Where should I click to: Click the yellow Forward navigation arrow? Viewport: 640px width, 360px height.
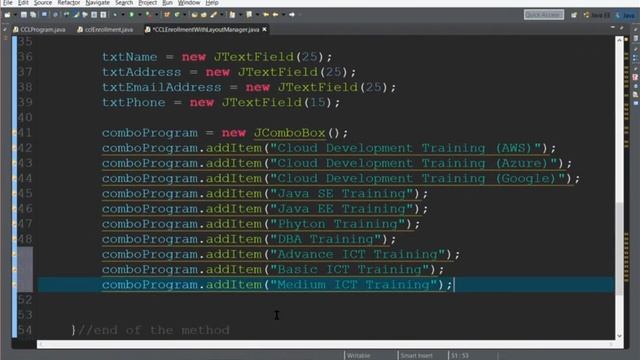[276, 15]
